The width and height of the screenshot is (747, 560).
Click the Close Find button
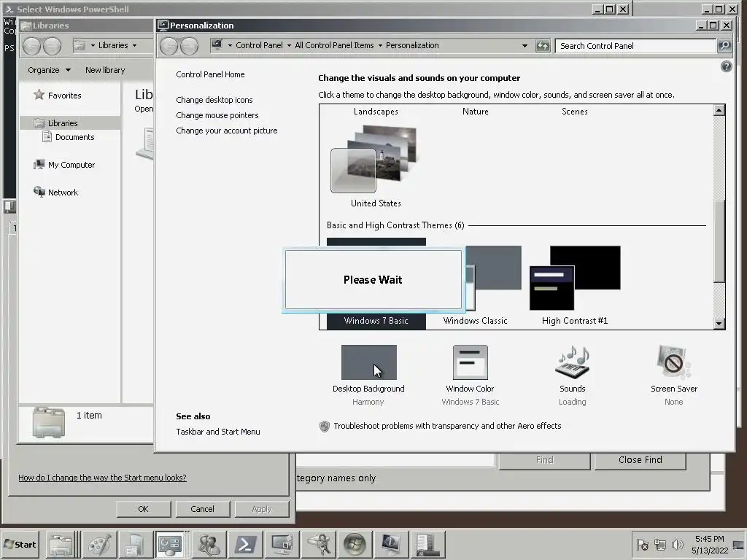(x=640, y=460)
